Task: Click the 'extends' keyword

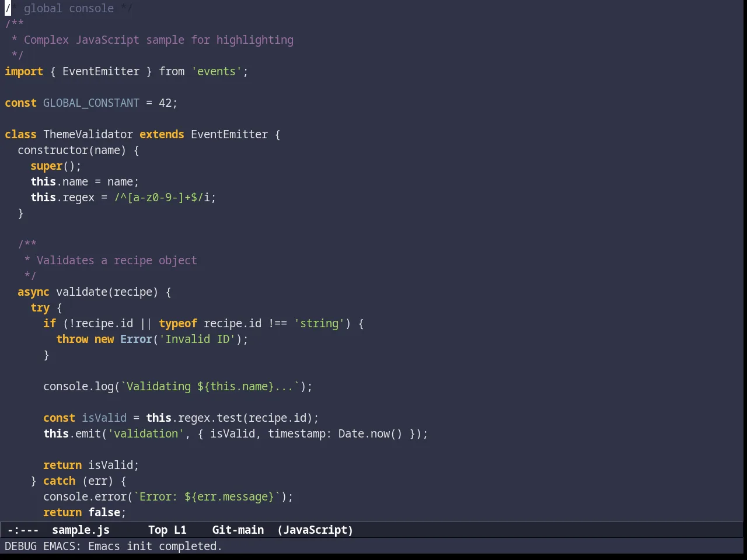Action: (x=162, y=134)
